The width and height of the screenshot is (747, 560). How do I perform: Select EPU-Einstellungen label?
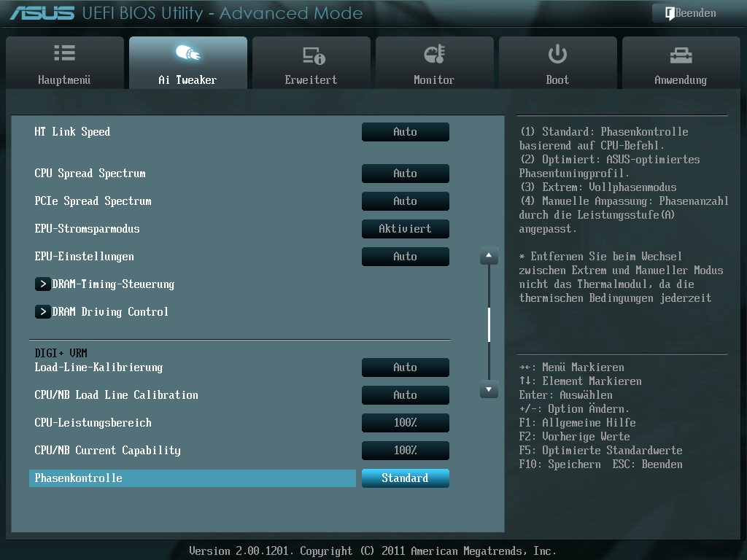click(x=85, y=257)
